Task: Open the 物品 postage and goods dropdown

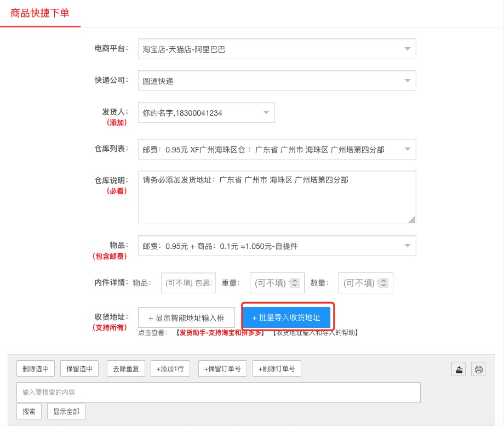Action: coord(277,246)
